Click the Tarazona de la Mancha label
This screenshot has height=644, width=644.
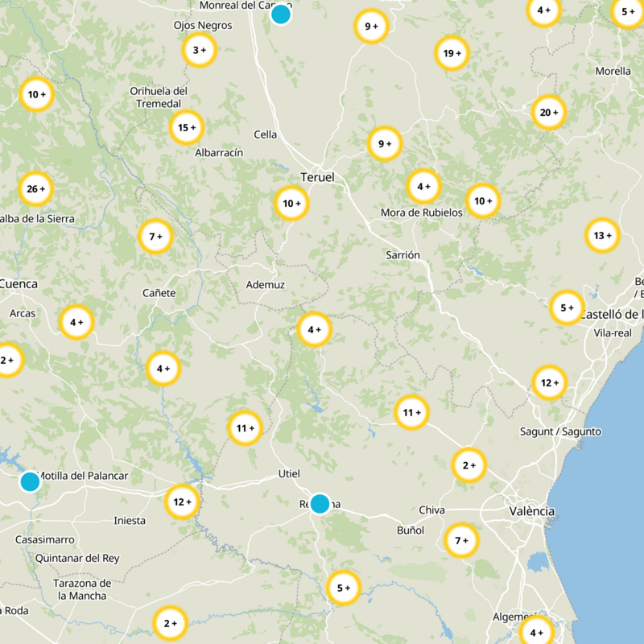coord(82,589)
